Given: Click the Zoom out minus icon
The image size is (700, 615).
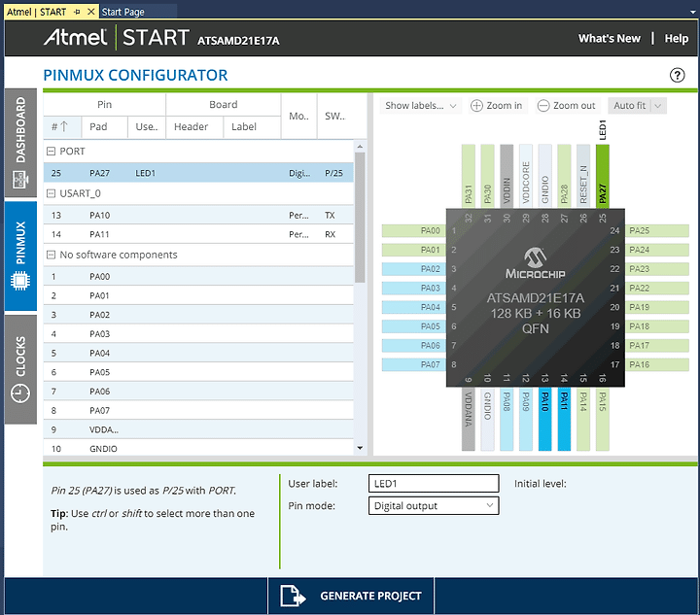Looking at the screenshot, I should coord(542,106).
